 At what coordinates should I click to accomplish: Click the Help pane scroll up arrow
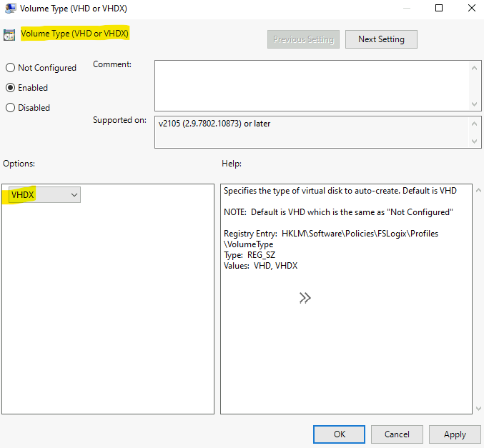click(478, 190)
